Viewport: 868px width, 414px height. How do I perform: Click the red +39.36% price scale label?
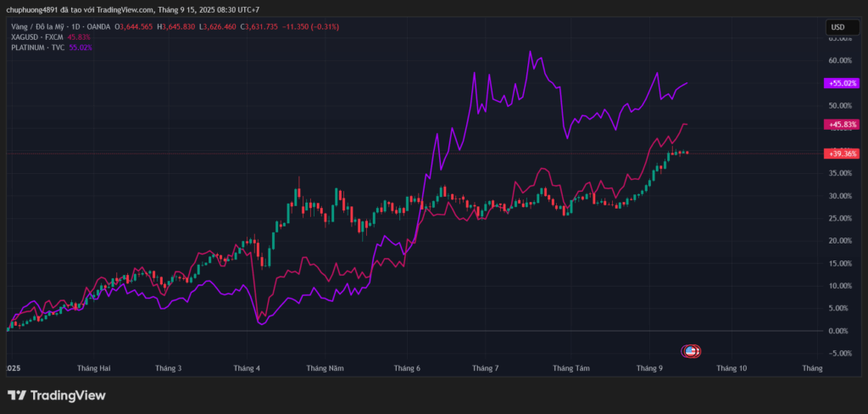842,154
